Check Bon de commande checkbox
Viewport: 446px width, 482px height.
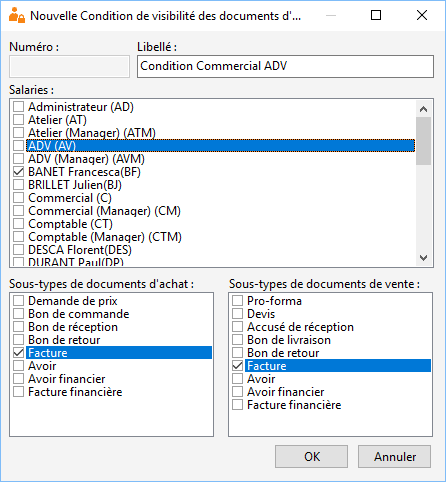coord(19,314)
